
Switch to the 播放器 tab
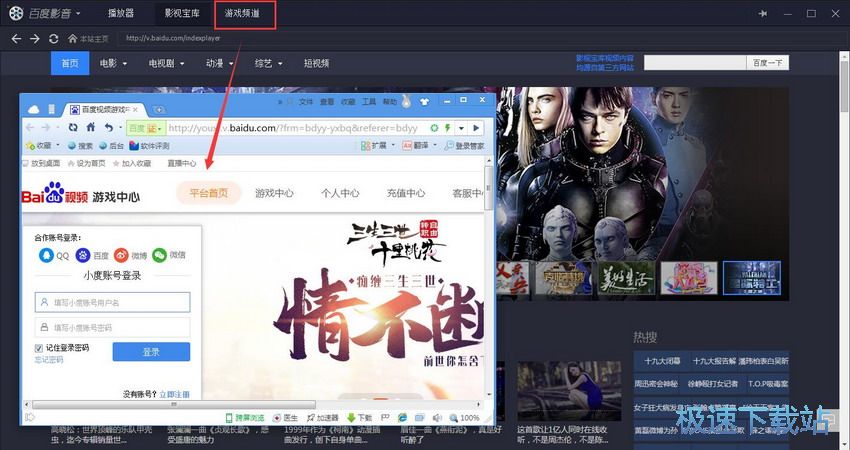tap(121, 13)
